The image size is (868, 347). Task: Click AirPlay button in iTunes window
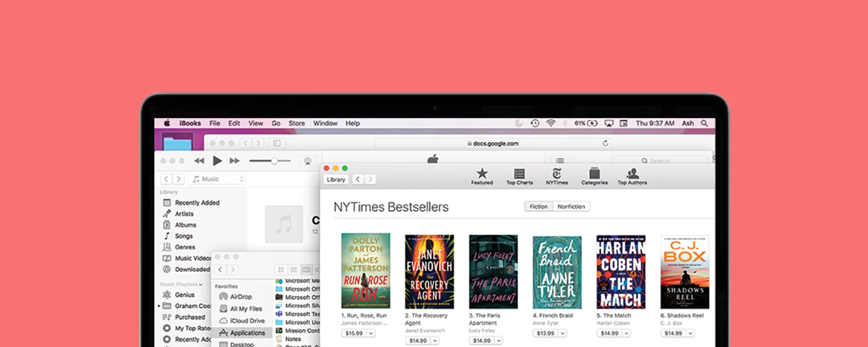308,161
